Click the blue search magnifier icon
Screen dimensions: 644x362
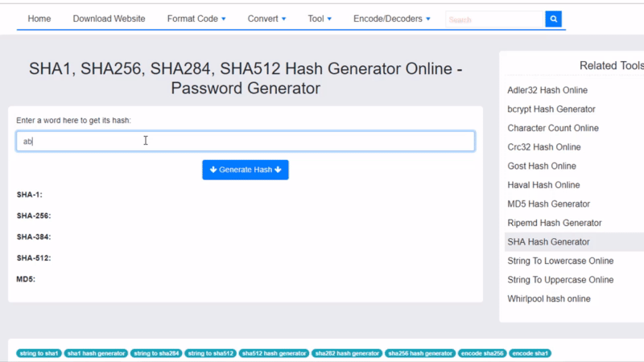[x=553, y=19]
